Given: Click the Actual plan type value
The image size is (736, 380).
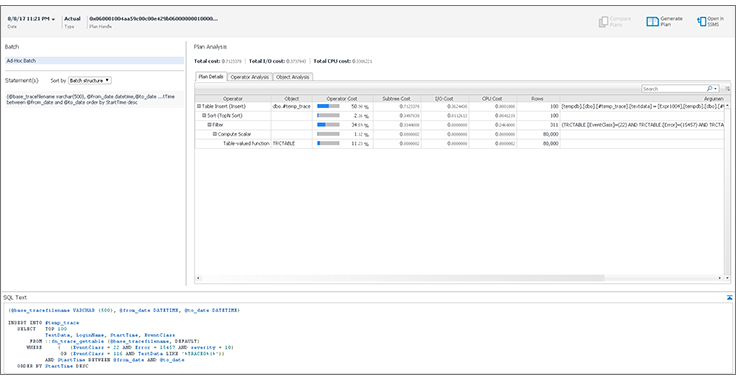Looking at the screenshot, I should pos(72,19).
